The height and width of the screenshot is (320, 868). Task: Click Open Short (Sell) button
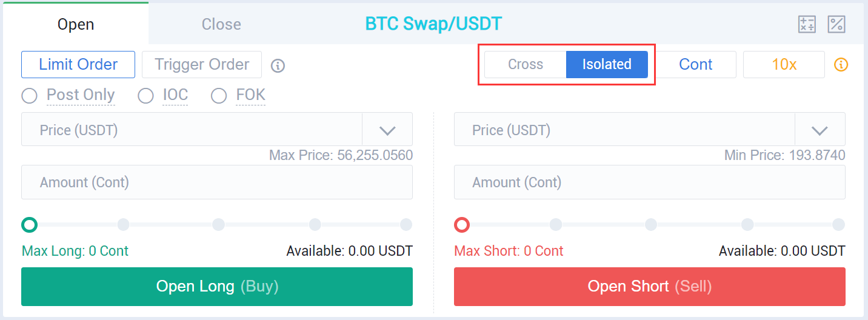(x=650, y=287)
